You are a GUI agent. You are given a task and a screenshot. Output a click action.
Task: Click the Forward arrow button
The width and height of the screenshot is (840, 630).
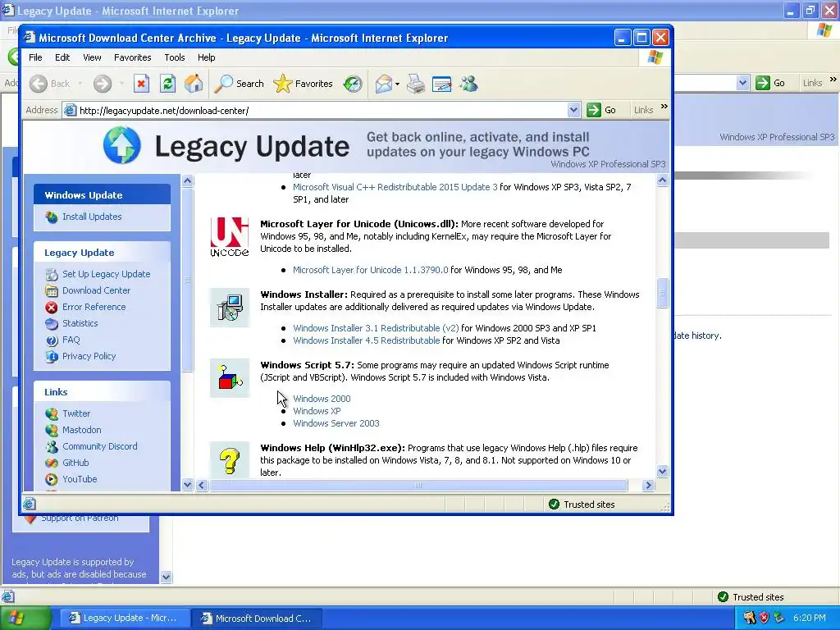pos(103,84)
